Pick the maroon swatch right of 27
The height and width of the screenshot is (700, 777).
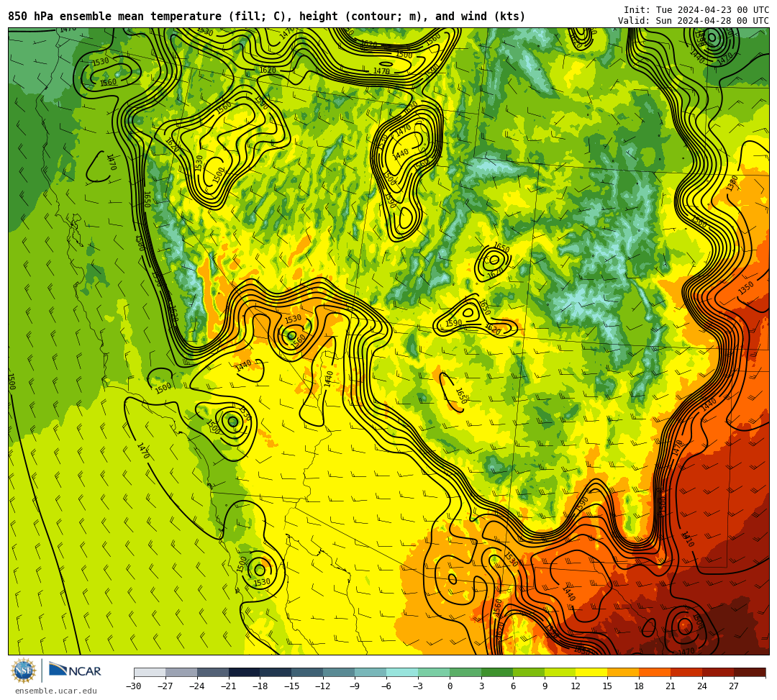tap(750, 672)
